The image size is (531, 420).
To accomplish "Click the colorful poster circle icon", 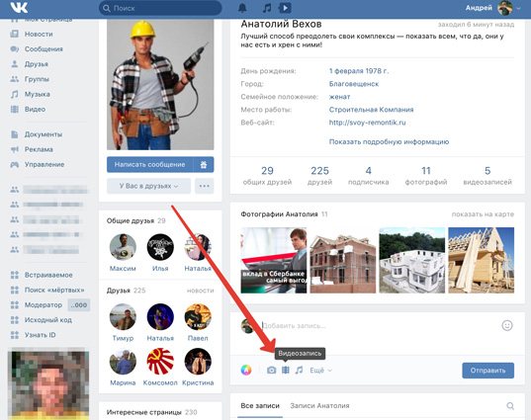I will pyautogui.click(x=246, y=370).
